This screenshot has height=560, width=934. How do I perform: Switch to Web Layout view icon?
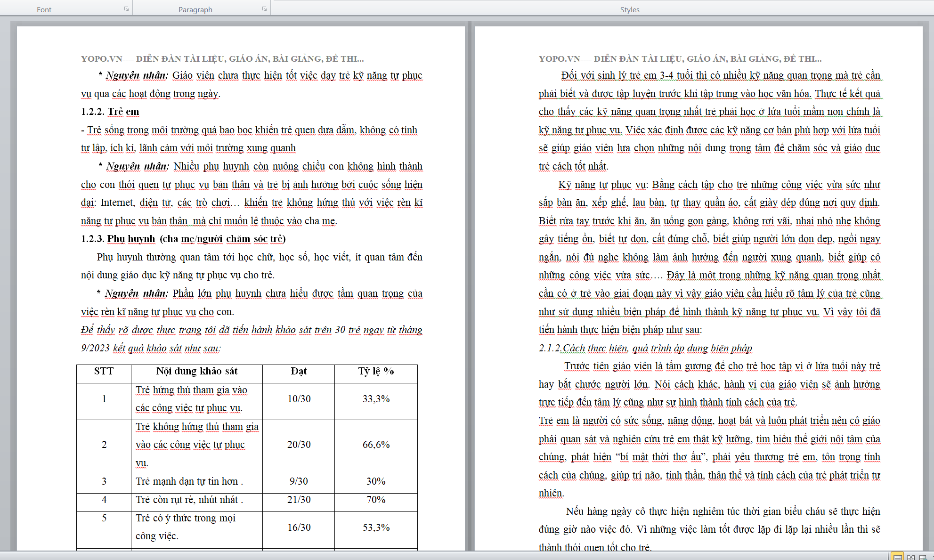tap(923, 557)
